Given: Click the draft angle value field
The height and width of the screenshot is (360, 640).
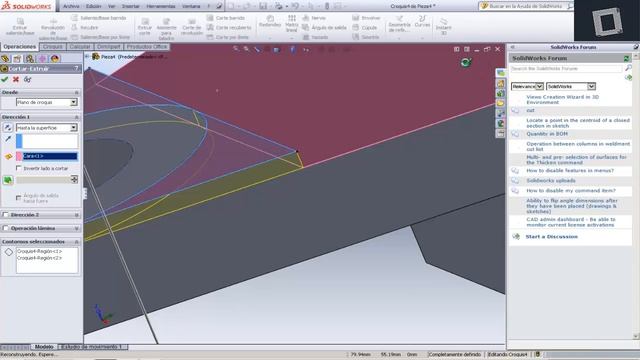Looking at the screenshot, I should tap(44, 180).
